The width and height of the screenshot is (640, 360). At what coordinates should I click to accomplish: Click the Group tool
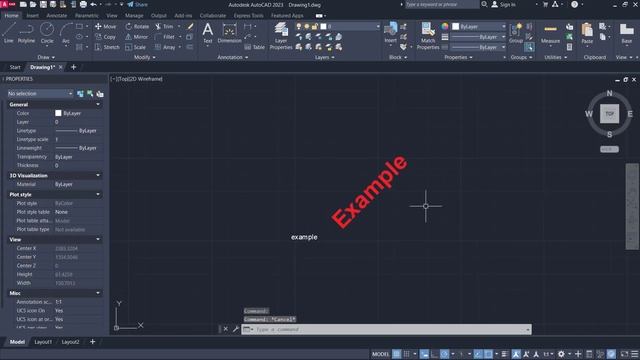coord(516,33)
